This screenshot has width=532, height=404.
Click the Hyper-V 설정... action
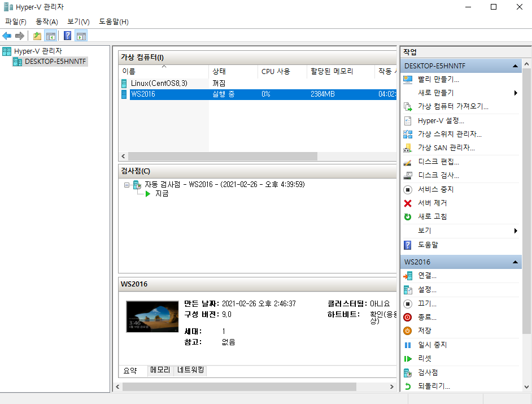coord(441,121)
